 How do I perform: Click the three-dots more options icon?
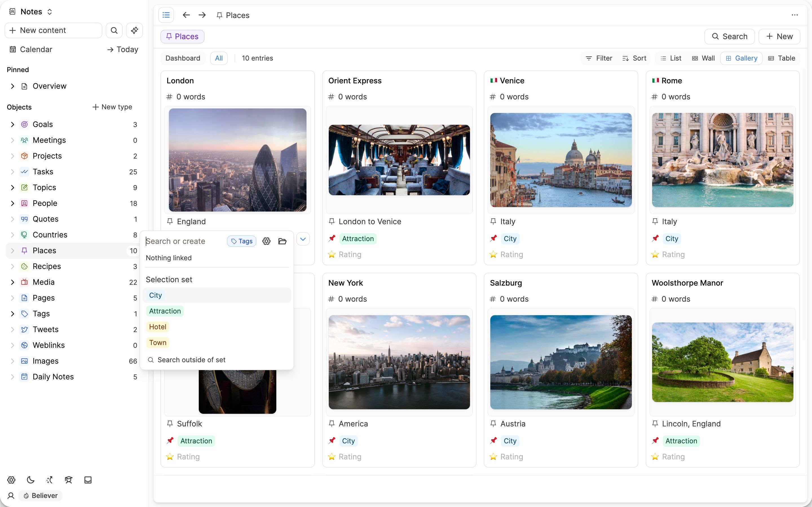[795, 15]
